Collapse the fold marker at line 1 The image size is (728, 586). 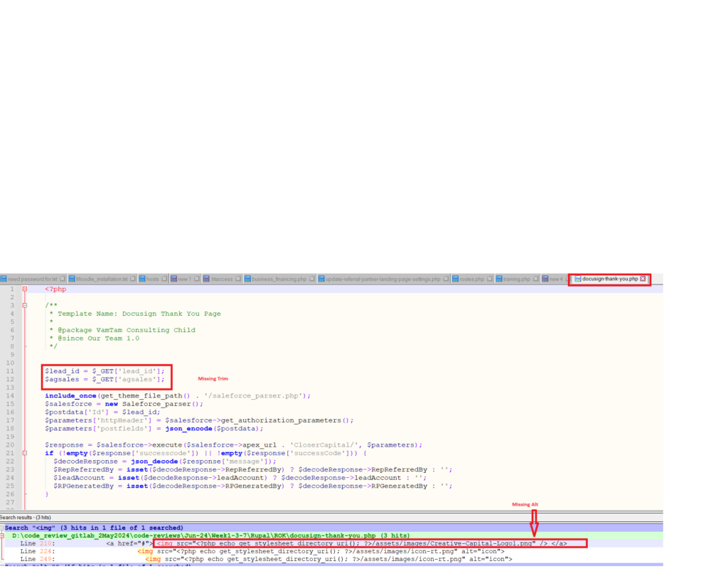[25, 289]
